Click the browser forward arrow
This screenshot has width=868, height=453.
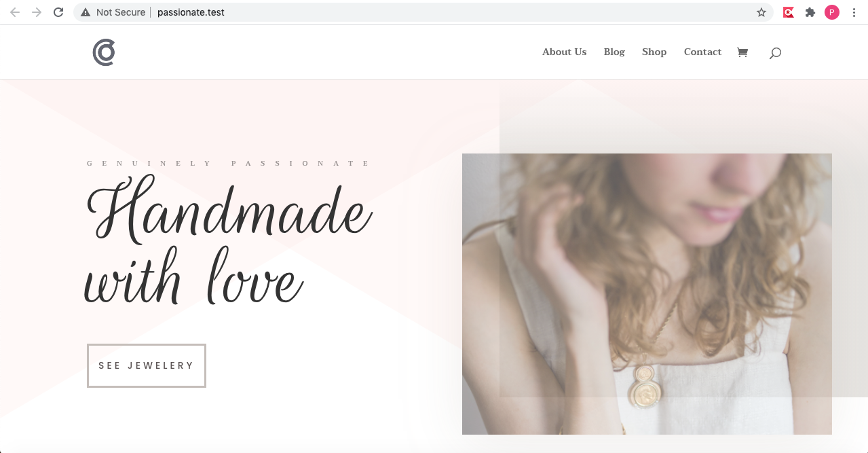tap(37, 12)
